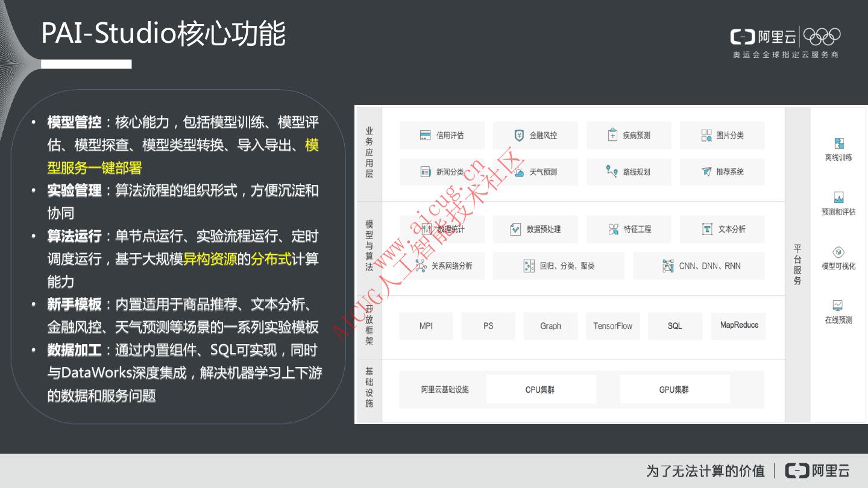Click the 业务应用层 layer label
The image size is (868, 488).
tap(369, 152)
